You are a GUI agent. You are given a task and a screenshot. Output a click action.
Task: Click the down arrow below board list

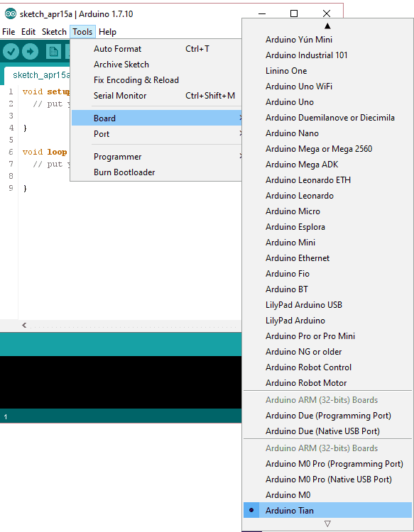327,523
